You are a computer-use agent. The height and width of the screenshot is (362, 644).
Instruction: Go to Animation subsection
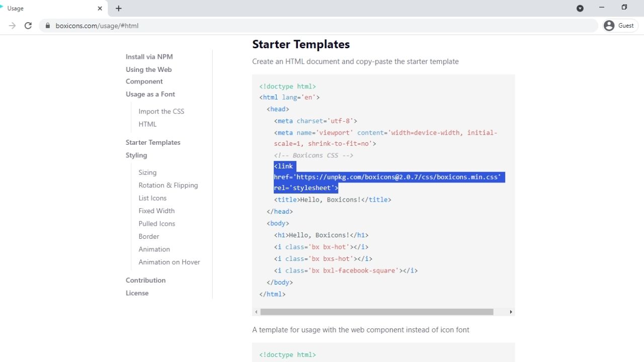[154, 249]
